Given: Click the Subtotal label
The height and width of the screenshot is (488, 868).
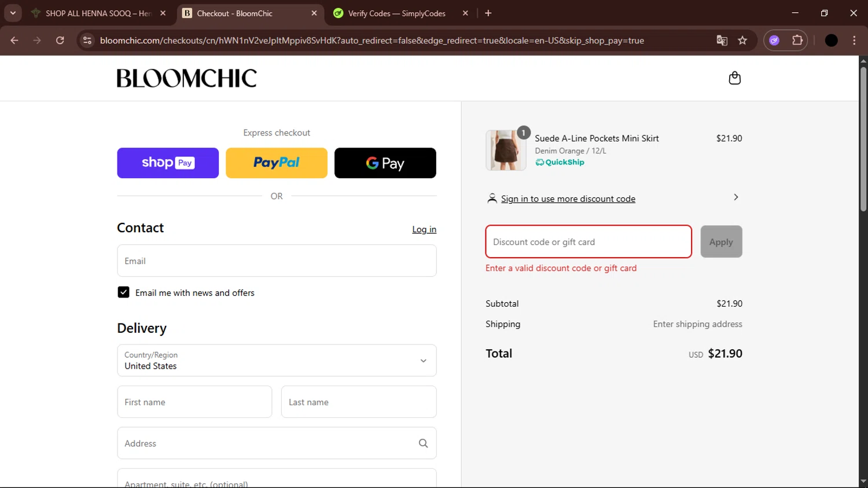Looking at the screenshot, I should [x=502, y=303].
